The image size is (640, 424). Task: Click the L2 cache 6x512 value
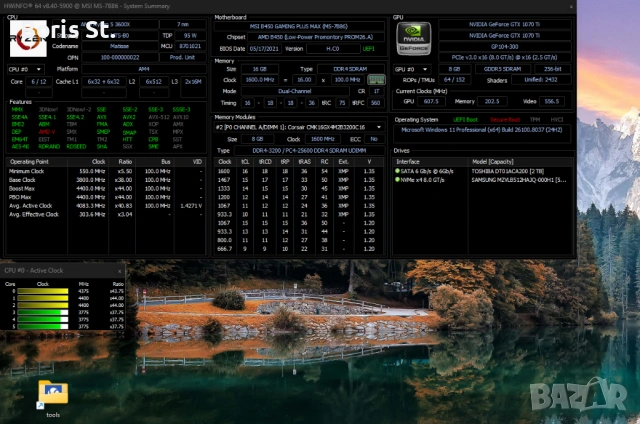(x=153, y=82)
